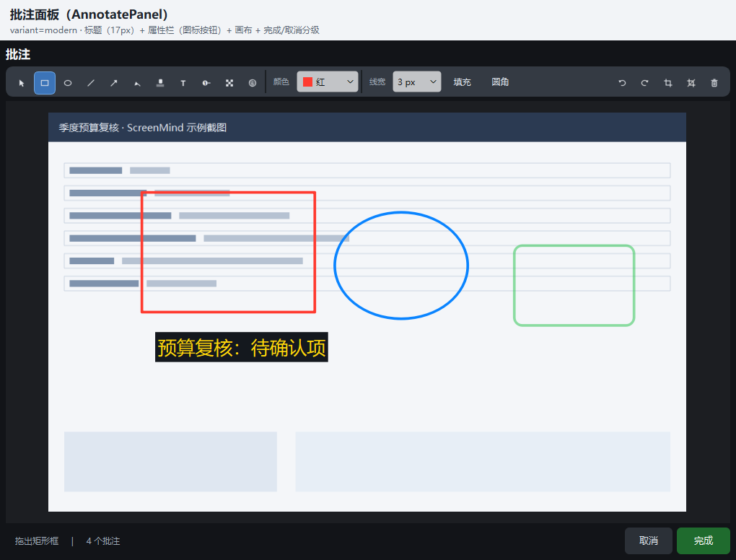Screen dimensions: 736x560
Task: Choose the ellipse shape tool
Action: [x=68, y=83]
